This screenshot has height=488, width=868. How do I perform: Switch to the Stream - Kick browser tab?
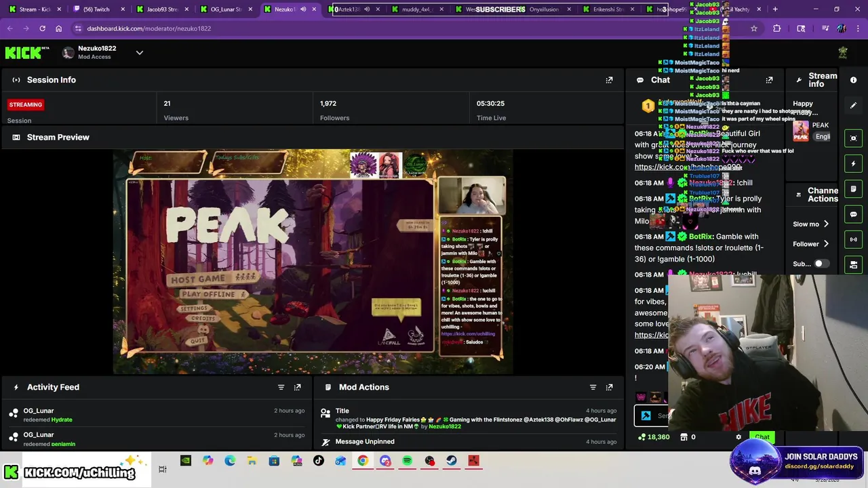34,9
